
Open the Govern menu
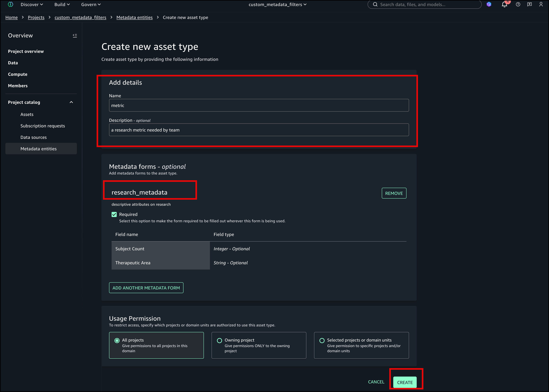pos(91,4)
